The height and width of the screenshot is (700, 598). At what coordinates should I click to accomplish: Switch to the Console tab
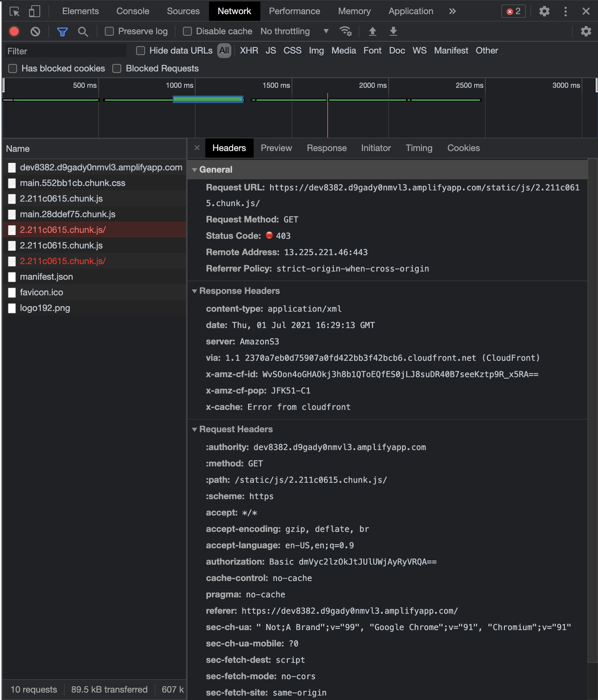point(133,11)
